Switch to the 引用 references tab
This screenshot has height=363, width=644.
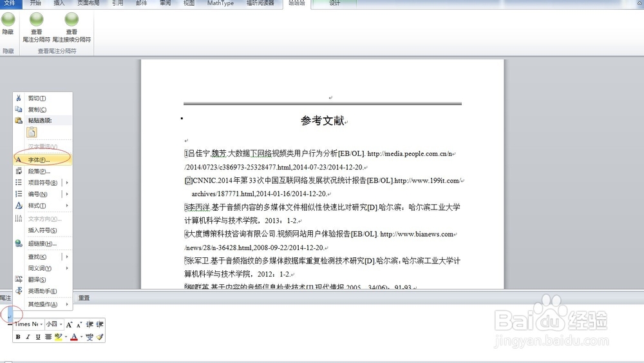(118, 3)
